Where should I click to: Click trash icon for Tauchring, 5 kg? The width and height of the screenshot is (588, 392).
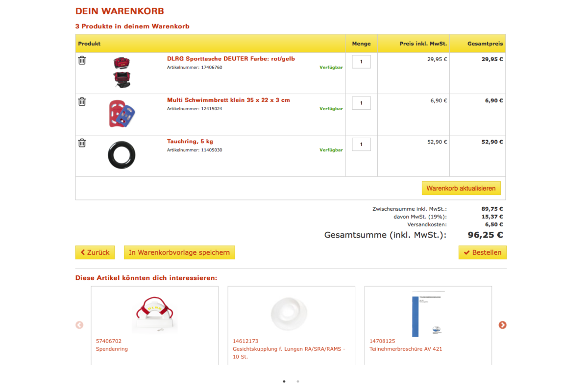click(82, 143)
